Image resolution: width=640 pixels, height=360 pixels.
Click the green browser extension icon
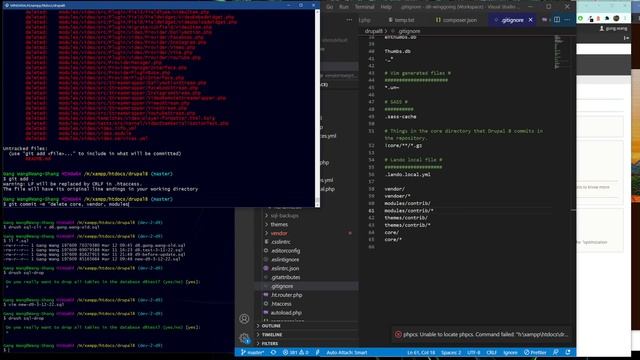coord(580,18)
